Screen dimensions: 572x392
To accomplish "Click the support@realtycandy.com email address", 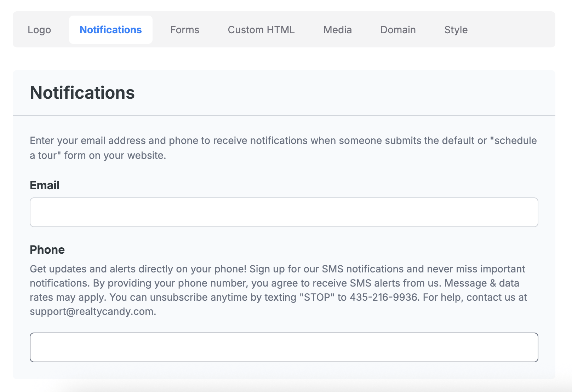I will [x=92, y=312].
